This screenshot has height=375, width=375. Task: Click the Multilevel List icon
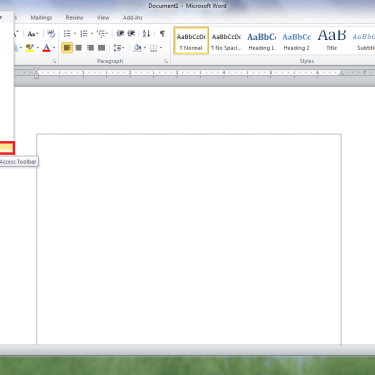pos(101,34)
